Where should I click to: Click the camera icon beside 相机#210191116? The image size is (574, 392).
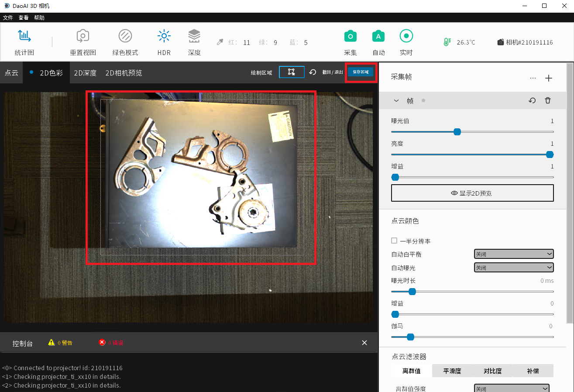501,42
